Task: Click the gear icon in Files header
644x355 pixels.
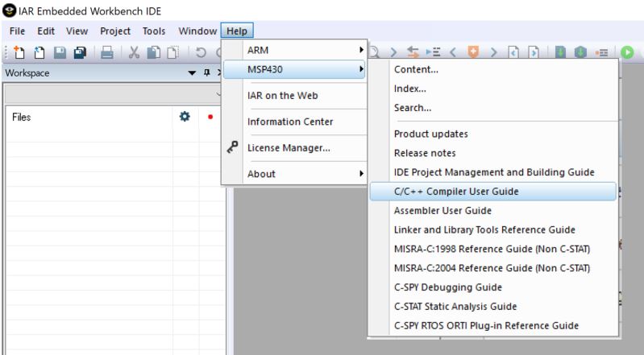Action: click(185, 117)
